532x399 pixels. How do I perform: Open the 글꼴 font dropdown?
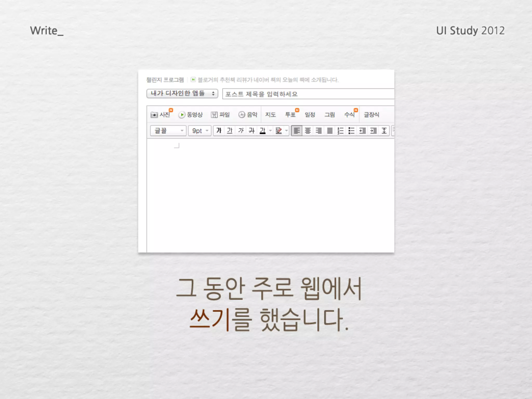(168, 130)
